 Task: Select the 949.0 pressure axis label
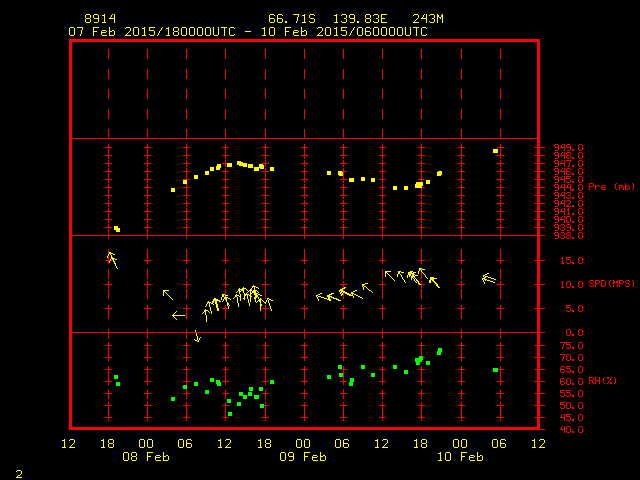[x=569, y=148]
